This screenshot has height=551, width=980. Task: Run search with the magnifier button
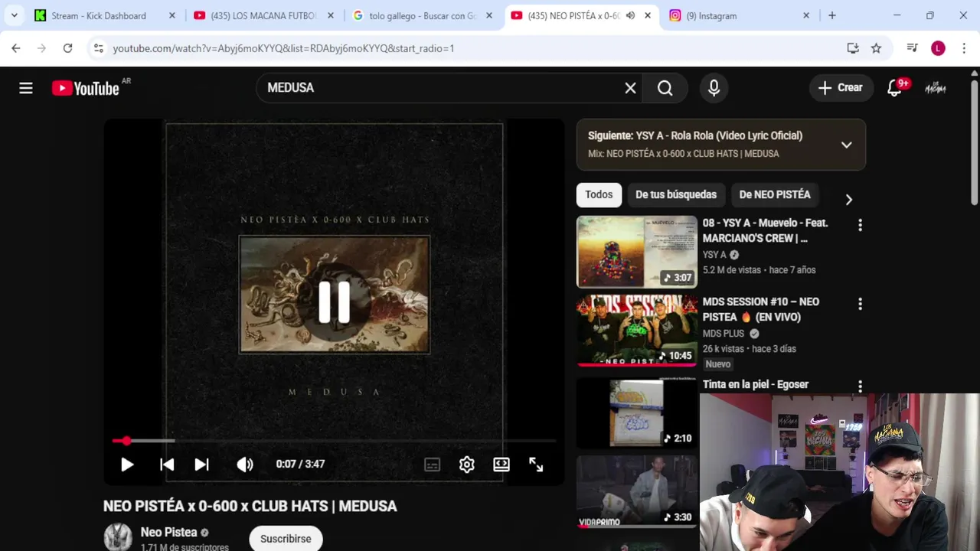pyautogui.click(x=665, y=88)
